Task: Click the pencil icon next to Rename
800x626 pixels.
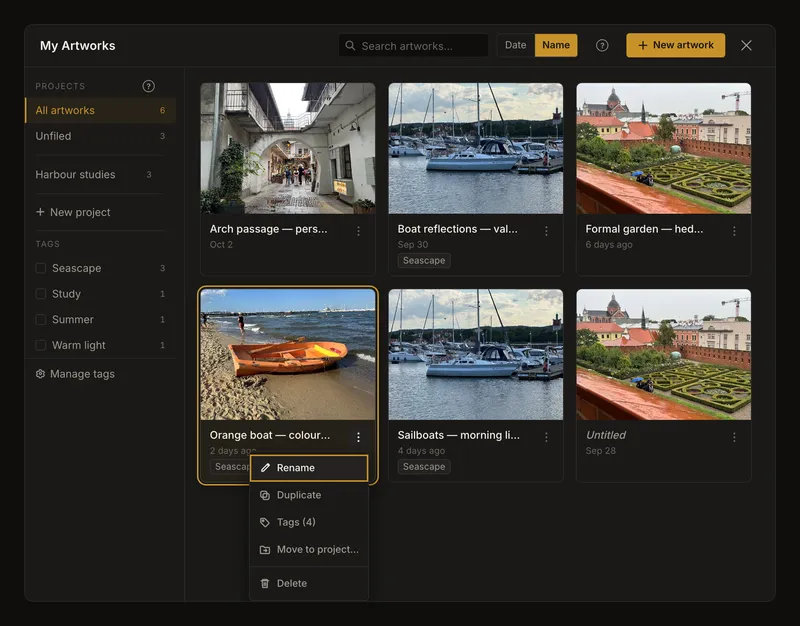Action: tap(265, 468)
